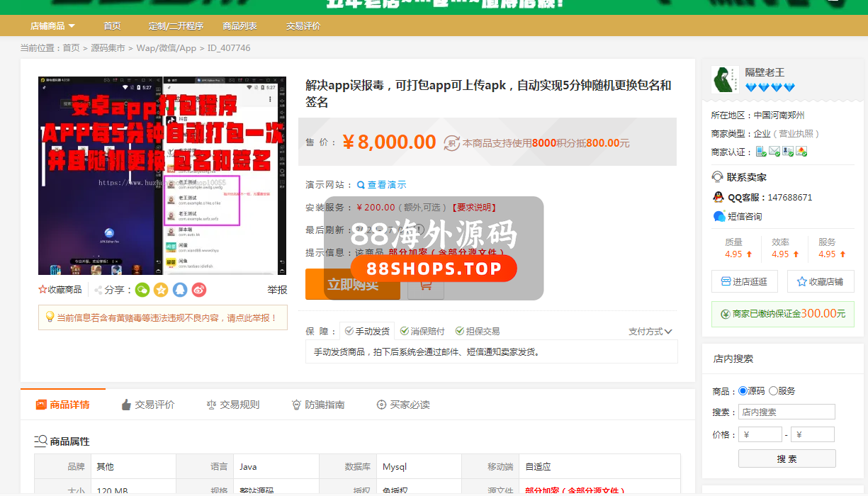
Task: Select the 服务 radio button
Action: (x=773, y=391)
